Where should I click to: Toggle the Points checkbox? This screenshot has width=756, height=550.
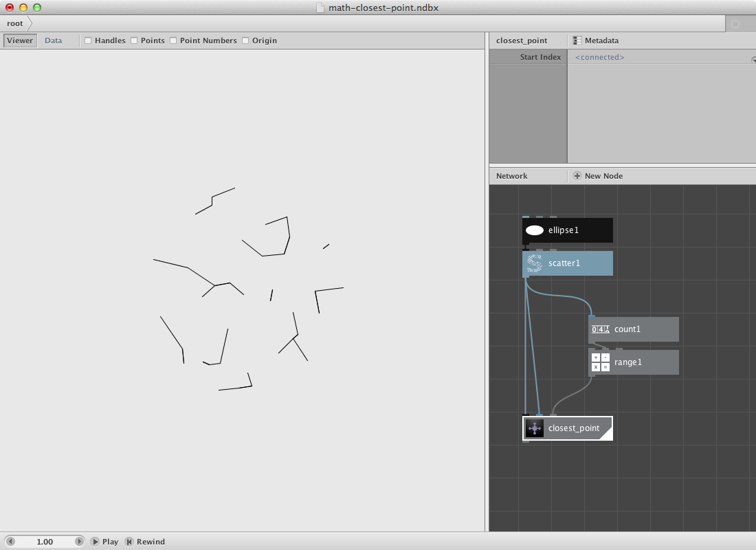click(134, 41)
